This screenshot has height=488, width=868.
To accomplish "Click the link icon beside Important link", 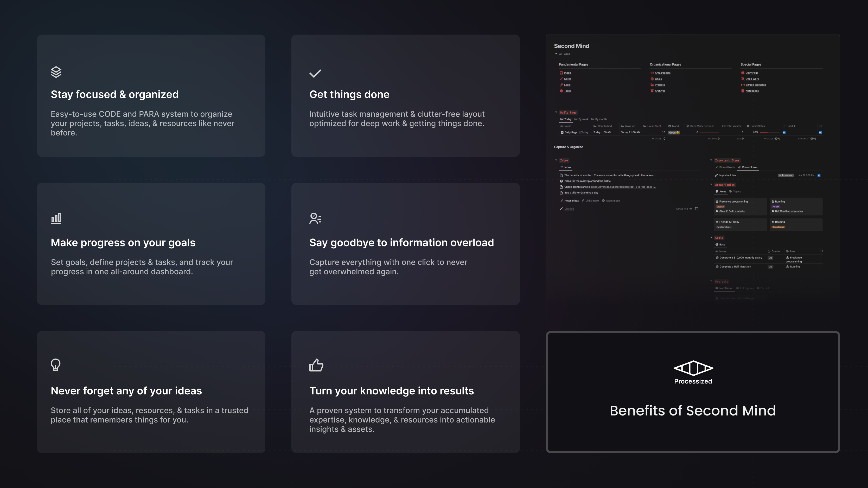I will click(x=716, y=175).
